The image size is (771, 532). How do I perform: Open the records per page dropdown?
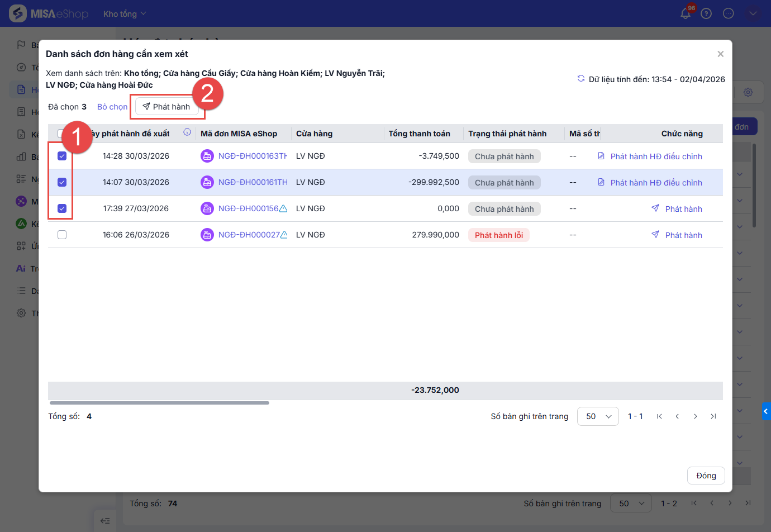(x=597, y=416)
